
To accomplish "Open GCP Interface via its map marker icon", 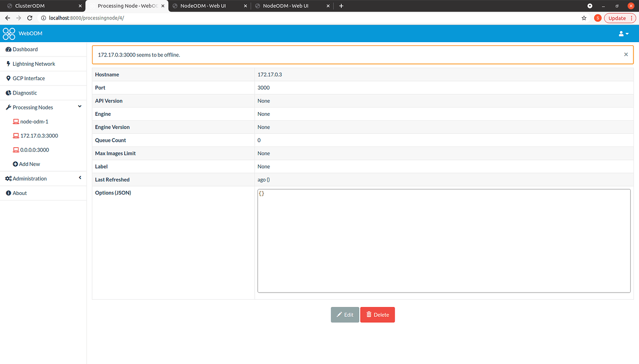I will pos(8,78).
